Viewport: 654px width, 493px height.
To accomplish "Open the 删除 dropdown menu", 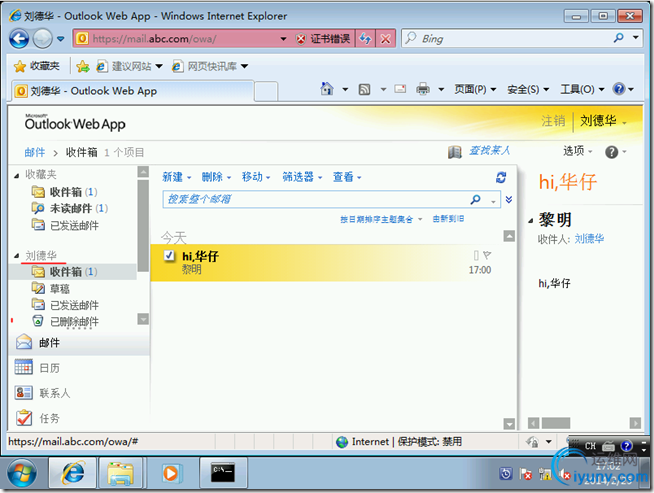I will [x=216, y=177].
